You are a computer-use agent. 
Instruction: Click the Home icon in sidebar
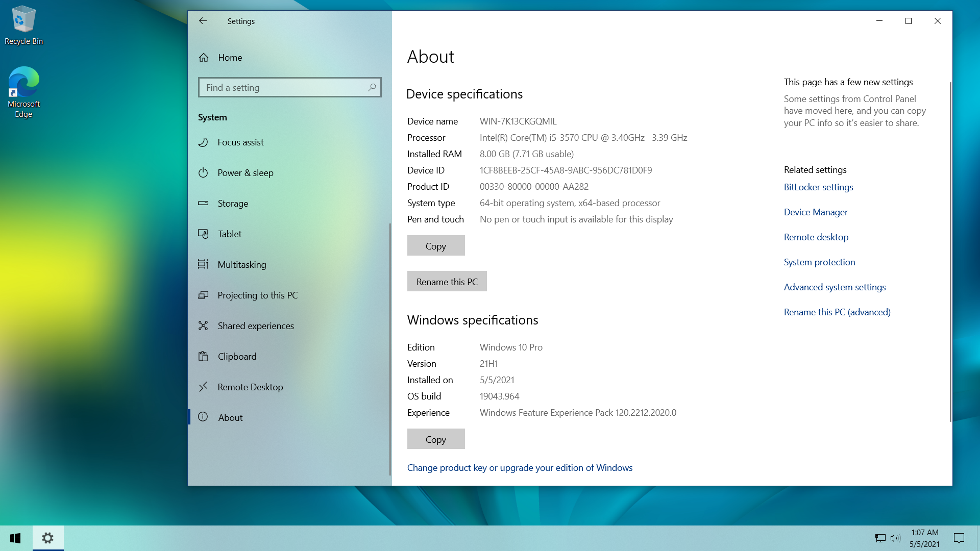tap(204, 58)
